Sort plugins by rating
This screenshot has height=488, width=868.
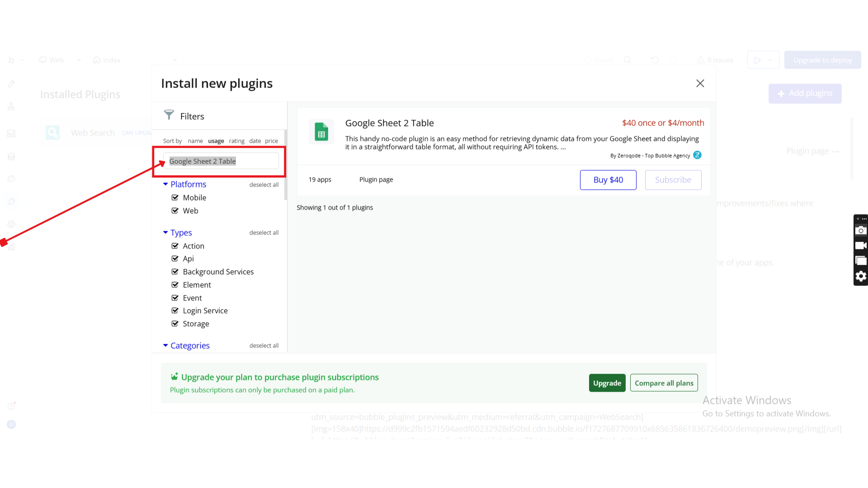pyautogui.click(x=236, y=141)
